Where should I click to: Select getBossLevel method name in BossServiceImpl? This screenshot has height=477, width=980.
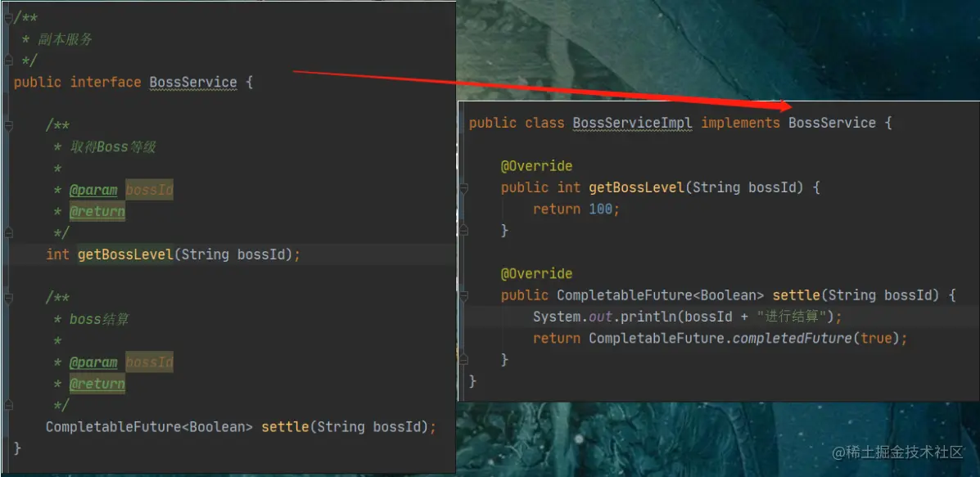[637, 187]
